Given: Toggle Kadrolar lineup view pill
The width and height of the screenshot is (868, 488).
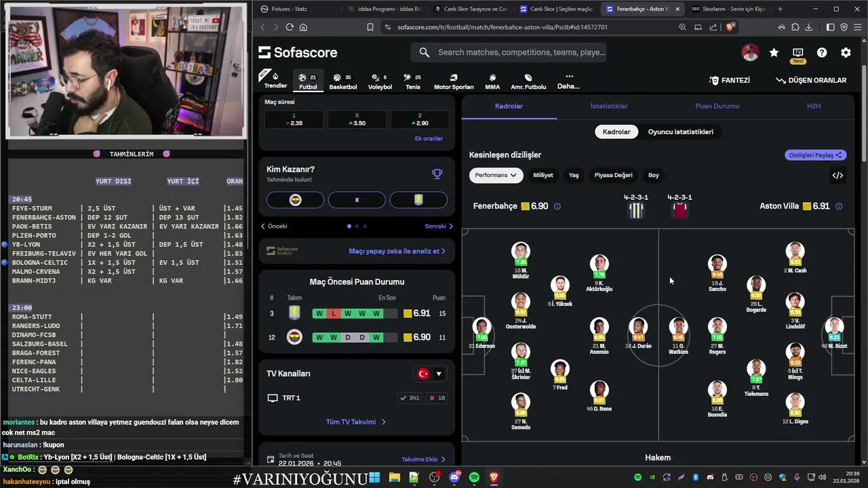Looking at the screenshot, I should click(x=616, y=131).
